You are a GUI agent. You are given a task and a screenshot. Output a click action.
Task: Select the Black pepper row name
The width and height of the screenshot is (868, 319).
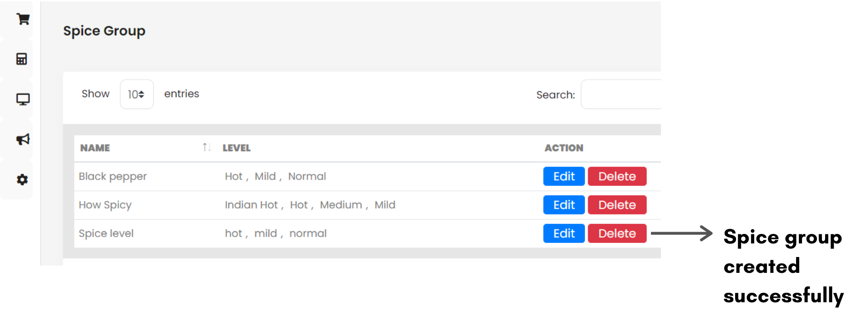pos(113,176)
